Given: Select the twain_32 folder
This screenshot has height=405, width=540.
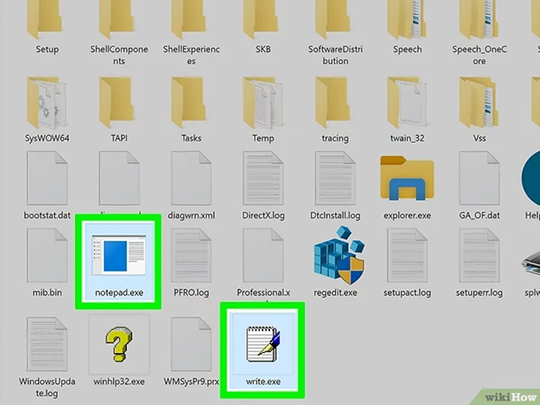Looking at the screenshot, I should point(407,102).
